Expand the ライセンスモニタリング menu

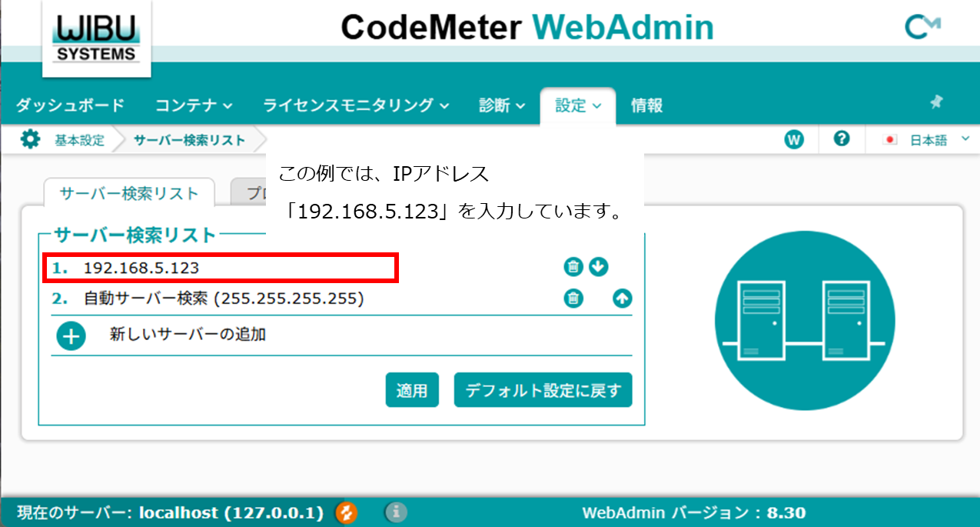click(356, 105)
